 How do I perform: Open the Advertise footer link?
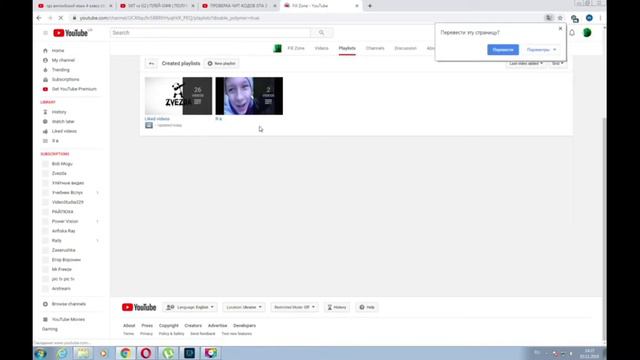point(218,326)
